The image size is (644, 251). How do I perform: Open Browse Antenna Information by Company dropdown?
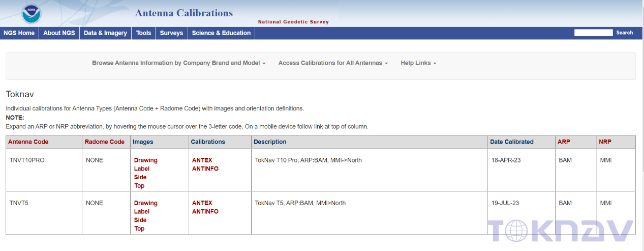tap(178, 63)
